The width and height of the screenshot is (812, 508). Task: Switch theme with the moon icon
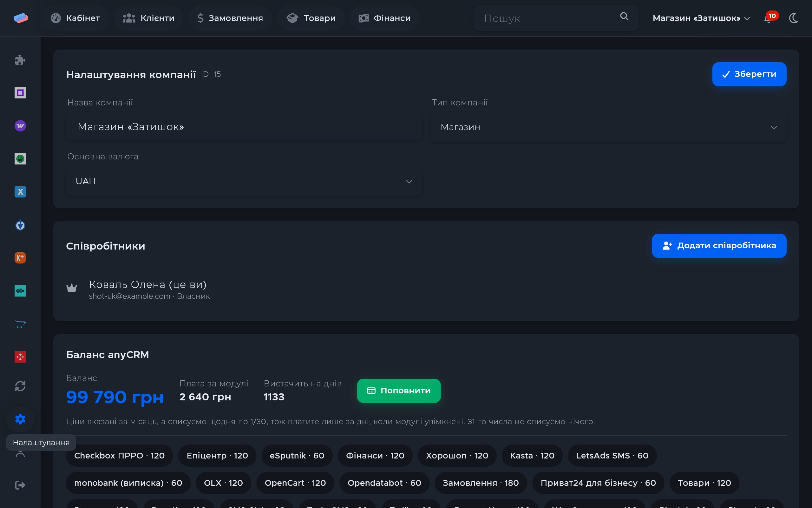point(794,18)
